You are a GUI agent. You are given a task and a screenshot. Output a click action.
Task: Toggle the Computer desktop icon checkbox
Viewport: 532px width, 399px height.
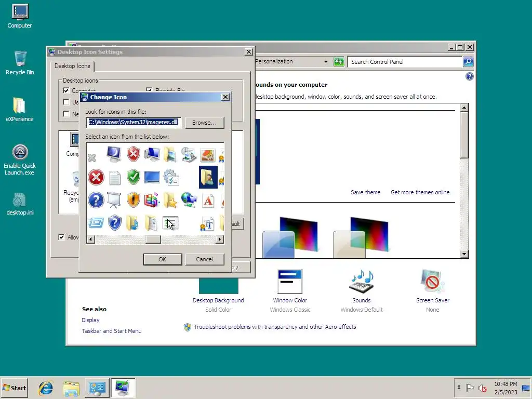[x=66, y=90]
